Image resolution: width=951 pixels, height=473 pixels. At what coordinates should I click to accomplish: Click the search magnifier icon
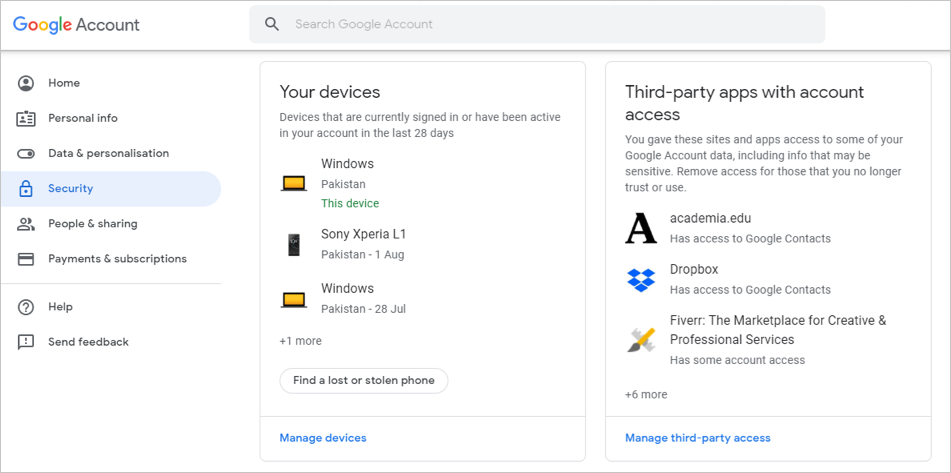click(x=272, y=24)
